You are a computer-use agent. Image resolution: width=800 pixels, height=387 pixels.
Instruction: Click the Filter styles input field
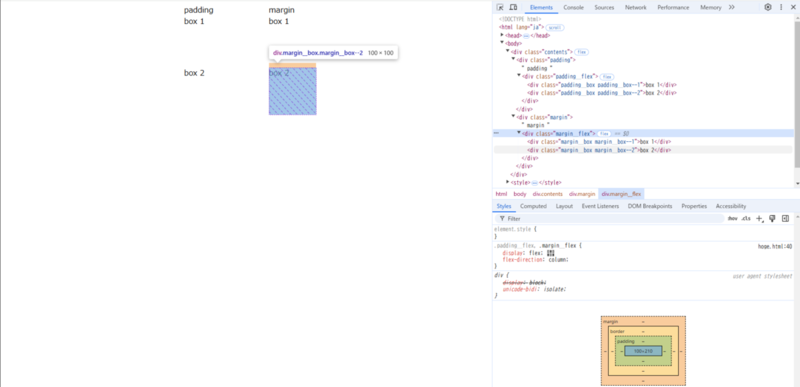coord(609,218)
